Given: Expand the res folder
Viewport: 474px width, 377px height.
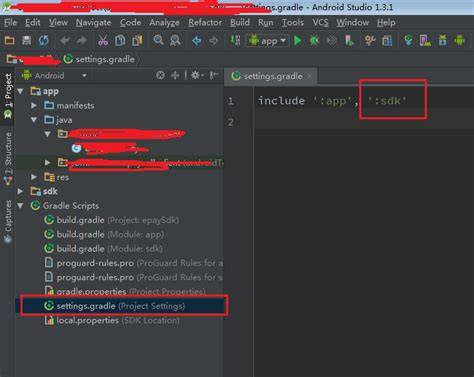Looking at the screenshot, I should [34, 177].
